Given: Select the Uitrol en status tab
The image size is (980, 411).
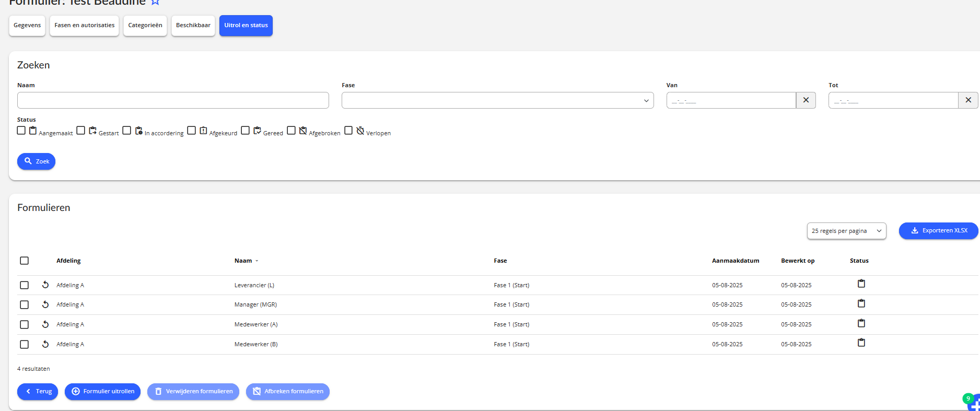Looking at the screenshot, I should [246, 26].
